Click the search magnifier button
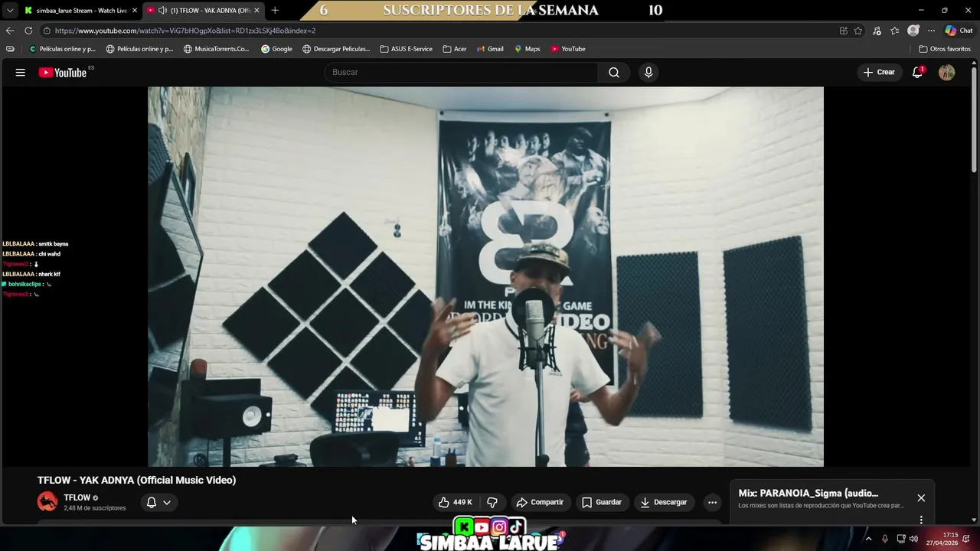Viewport: 980px width, 551px height. pos(614,72)
